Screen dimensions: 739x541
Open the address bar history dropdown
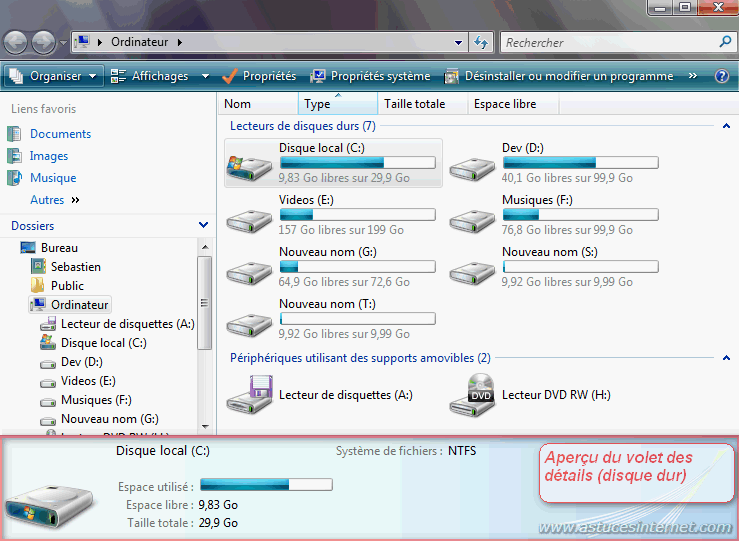click(x=458, y=42)
